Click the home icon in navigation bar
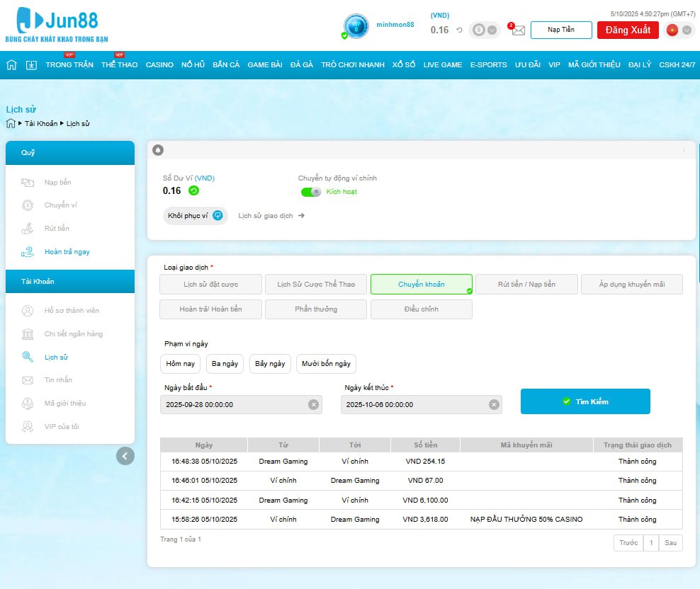Viewport: 700px width, 589px height. click(x=11, y=65)
